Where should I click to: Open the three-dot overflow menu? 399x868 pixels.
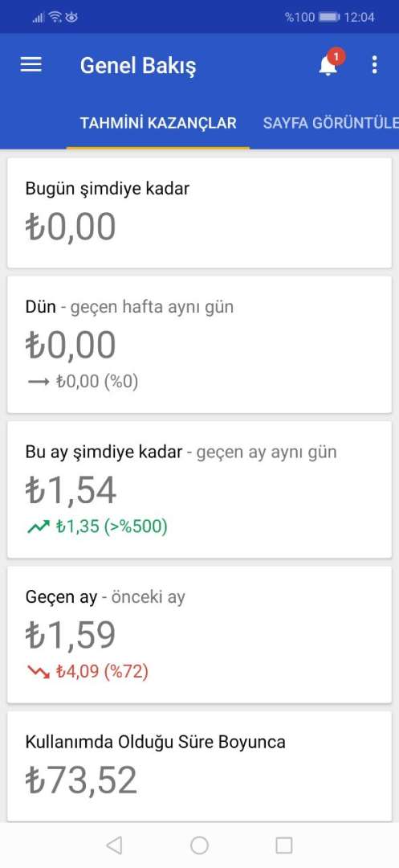[x=375, y=65]
